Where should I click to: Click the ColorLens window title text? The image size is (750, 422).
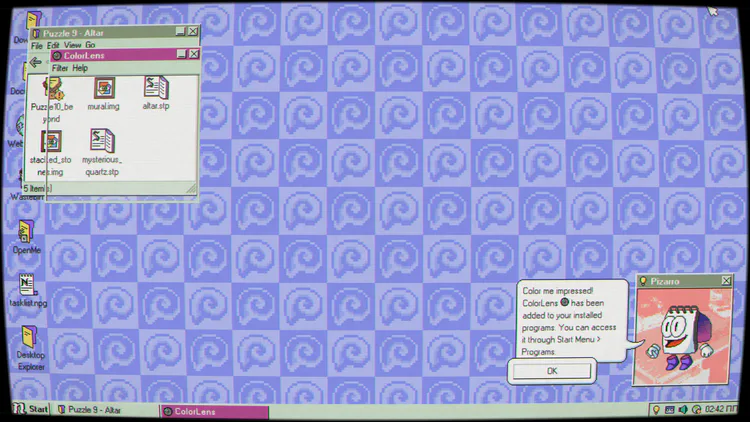tap(84, 56)
